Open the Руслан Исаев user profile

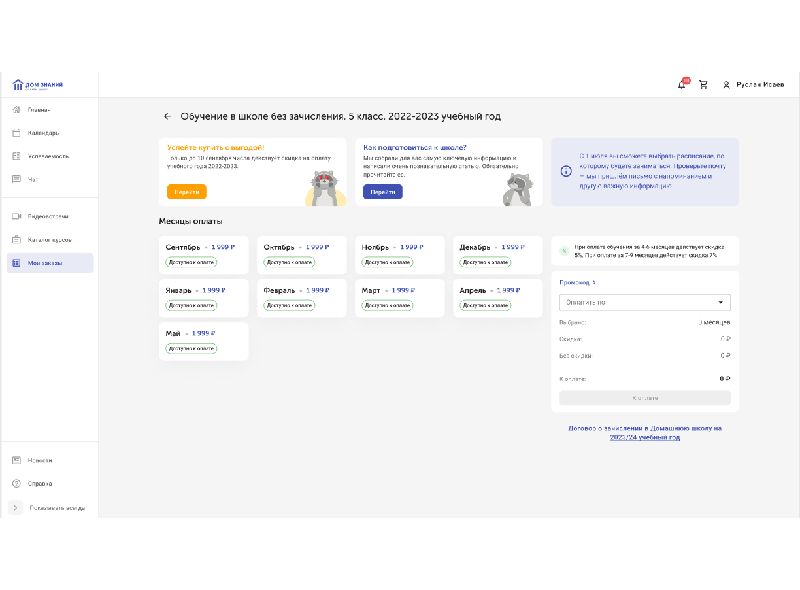point(753,85)
